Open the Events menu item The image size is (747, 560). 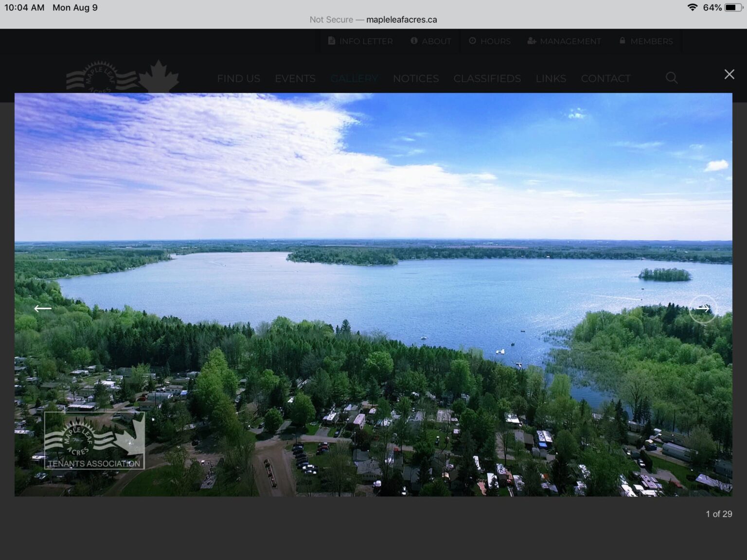click(x=295, y=78)
